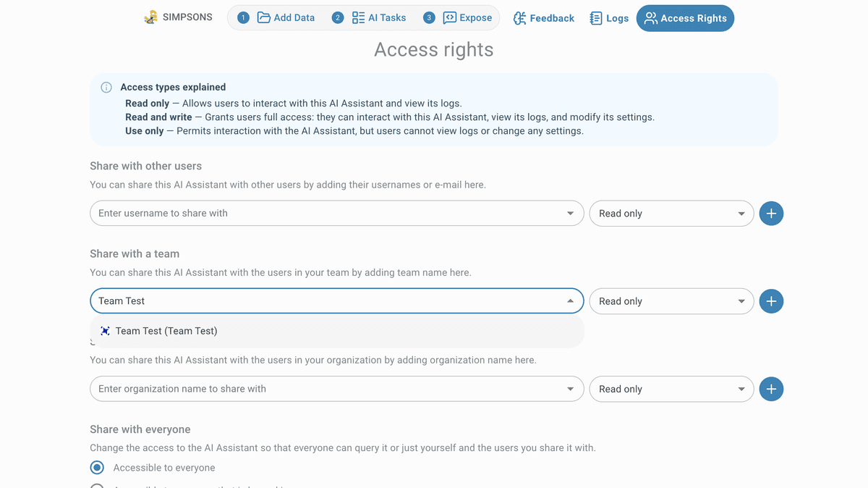The image size is (868, 488).
Task: Add user share with plus button
Action: click(771, 214)
